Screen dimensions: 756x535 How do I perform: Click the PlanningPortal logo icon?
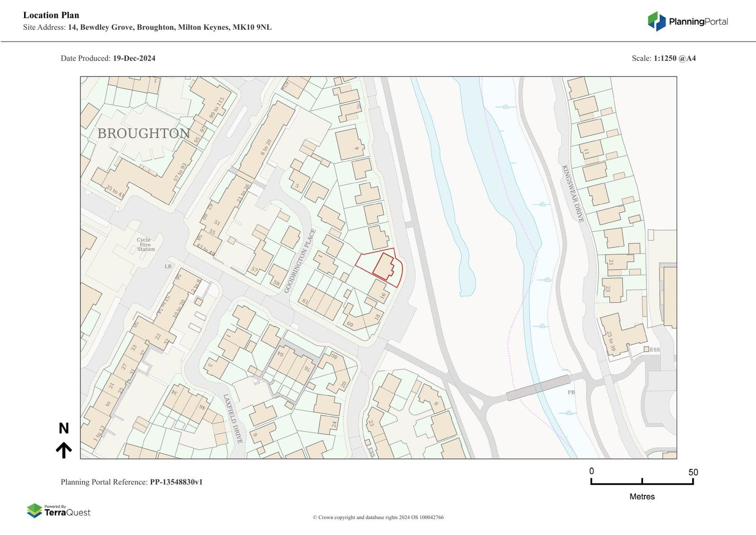(656, 21)
